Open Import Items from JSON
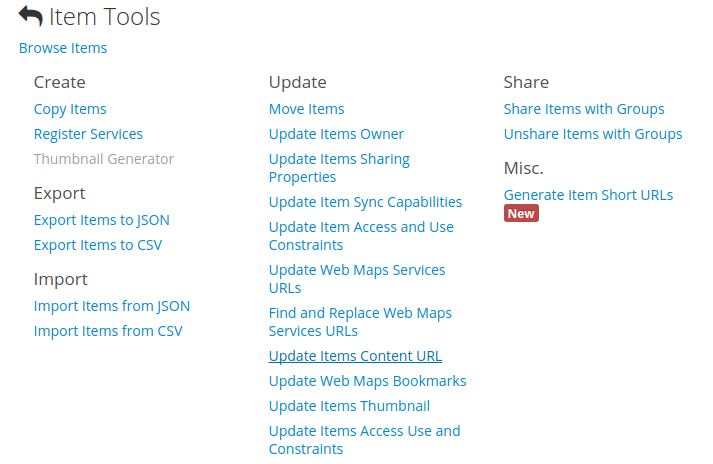This screenshot has height=464, width=713. point(112,306)
